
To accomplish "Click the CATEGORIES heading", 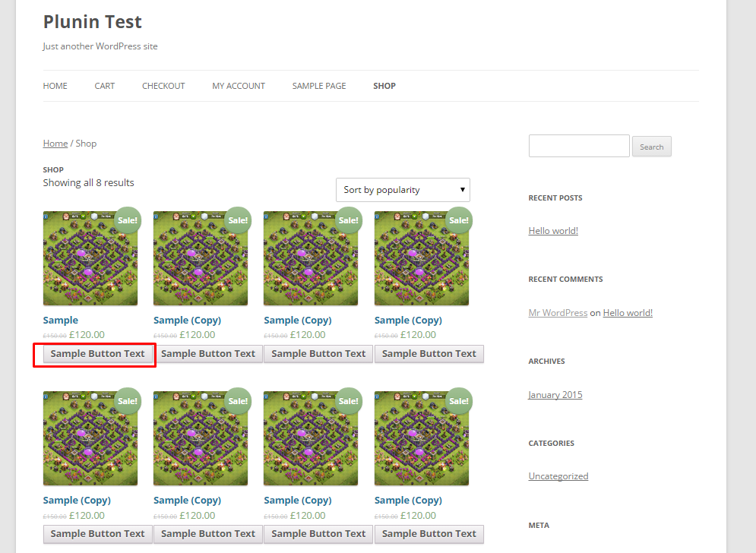I will coord(552,443).
